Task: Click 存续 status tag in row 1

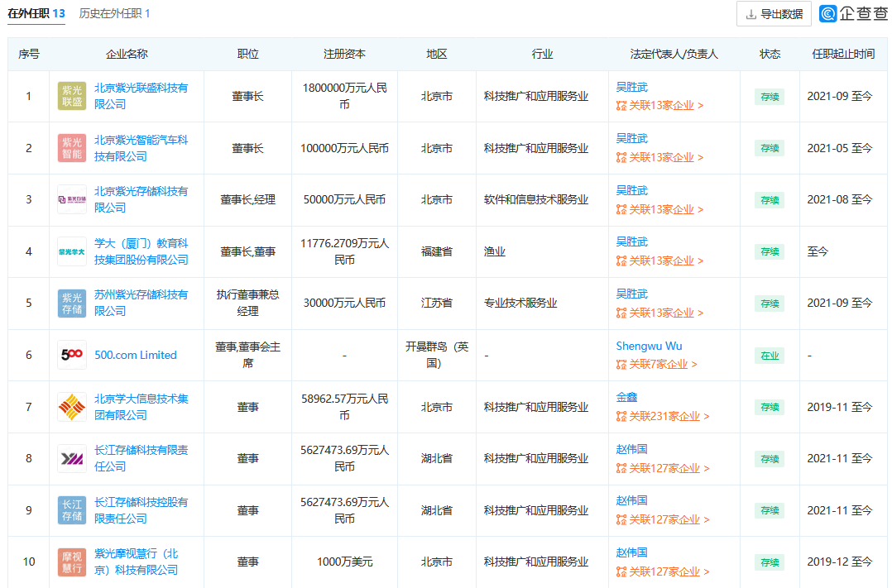Action: click(770, 97)
